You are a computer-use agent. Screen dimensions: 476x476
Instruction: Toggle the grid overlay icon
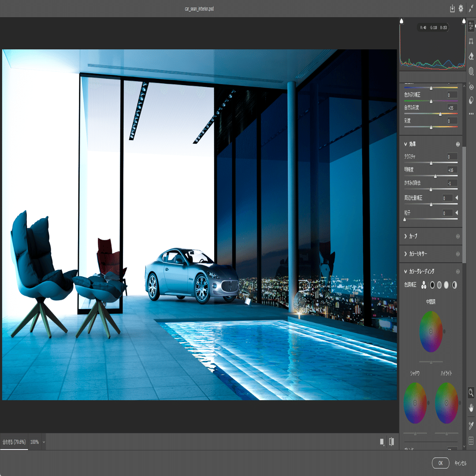pyautogui.click(x=471, y=440)
